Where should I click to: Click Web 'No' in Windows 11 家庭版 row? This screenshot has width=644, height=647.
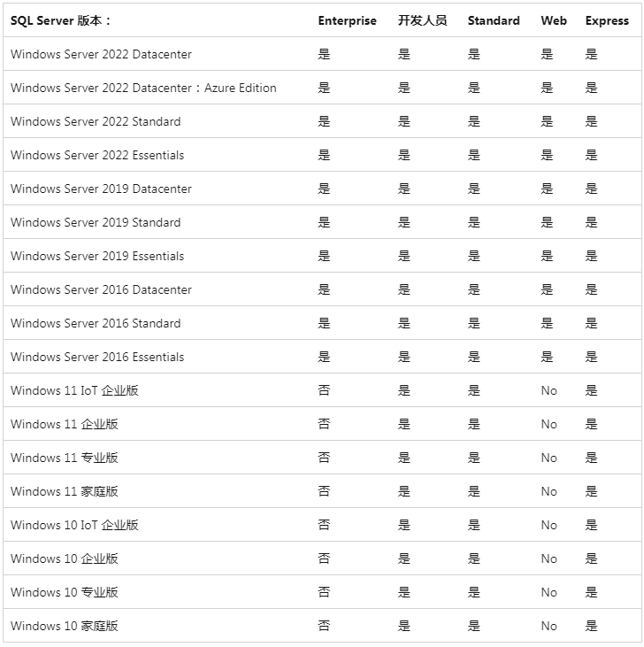(548, 491)
